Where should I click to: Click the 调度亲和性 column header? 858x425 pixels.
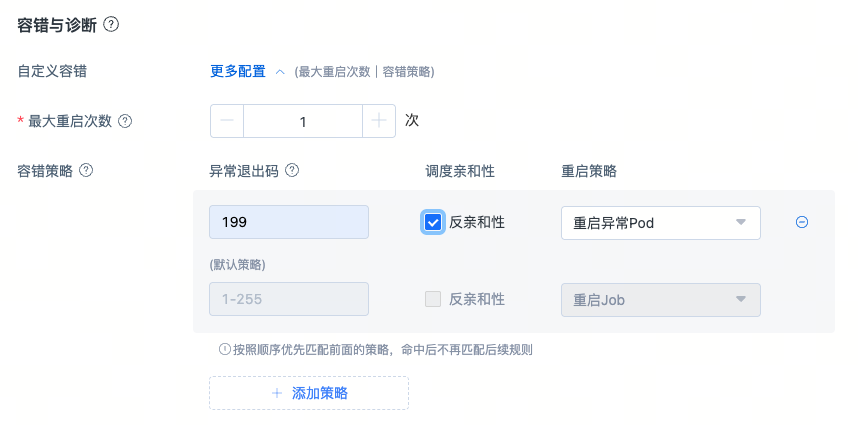460,171
